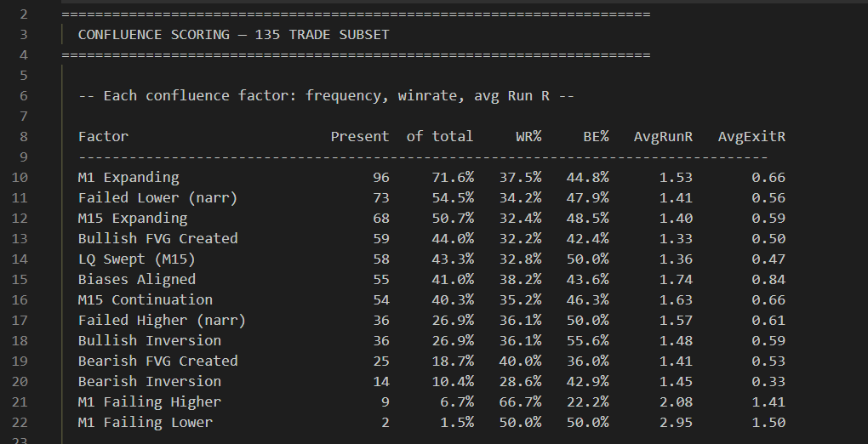The width and height of the screenshot is (868, 444).
Task: Select the 'AvgExitR' column header
Action: (x=751, y=137)
